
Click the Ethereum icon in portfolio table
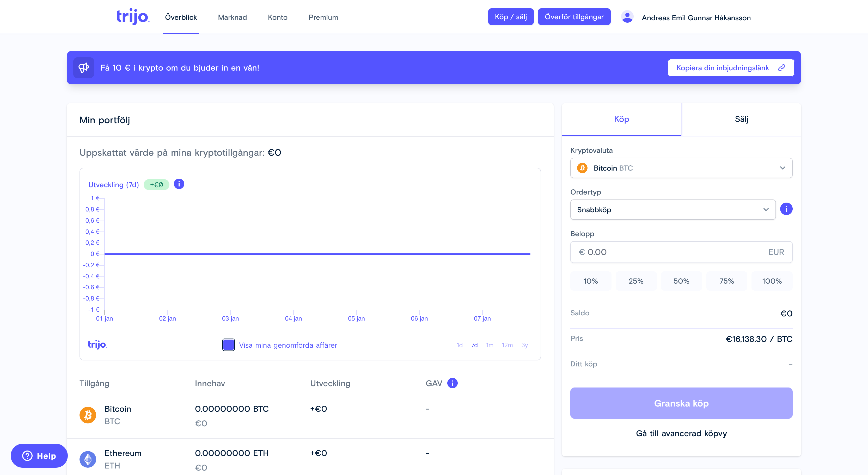(x=88, y=459)
